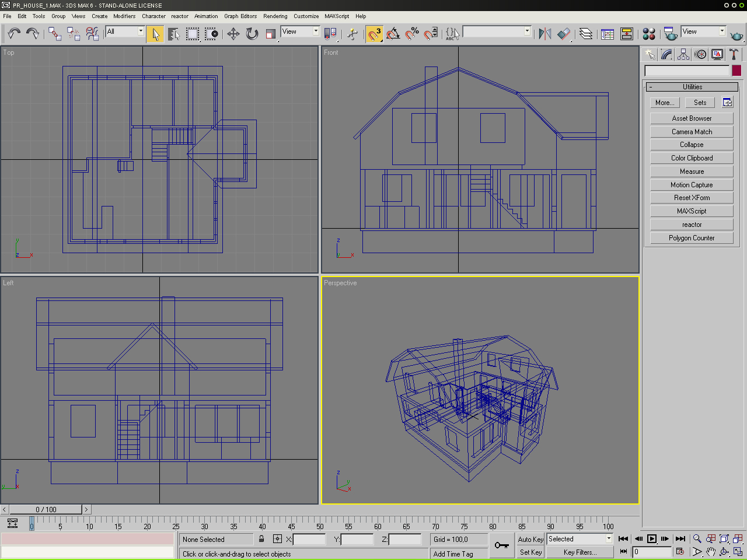Click the Polygon Counter utility button
This screenshot has height=560, width=747.
[692, 238]
